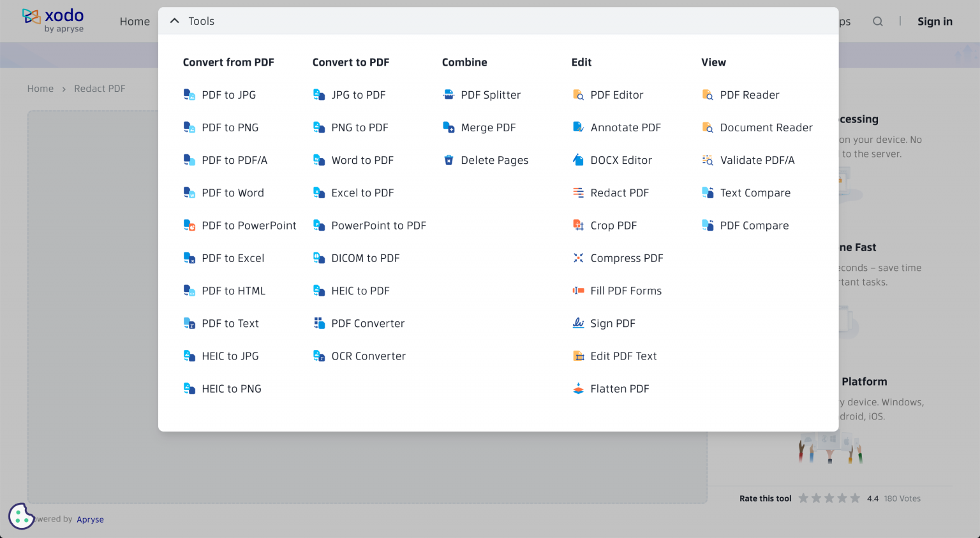This screenshot has height=538, width=980.
Task: Rate the tool with fifth star
Action: (x=855, y=498)
